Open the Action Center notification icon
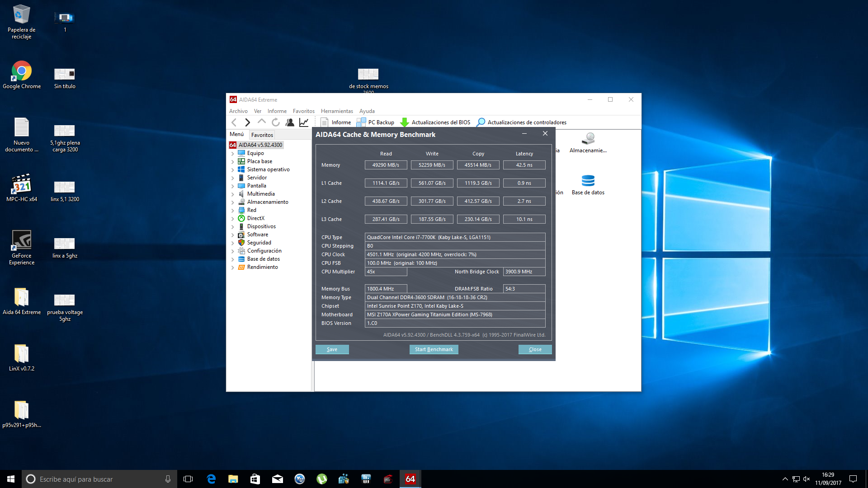 853,479
